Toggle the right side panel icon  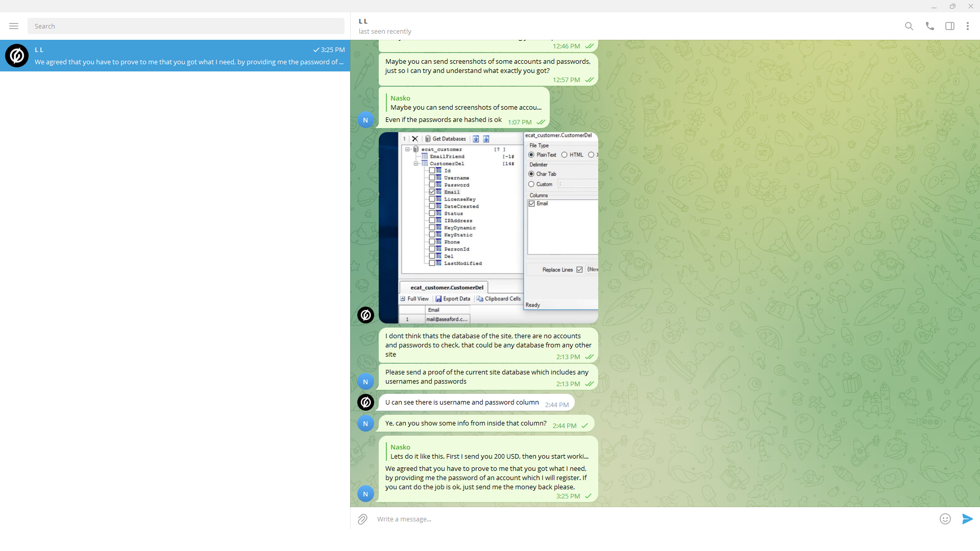pos(949,26)
